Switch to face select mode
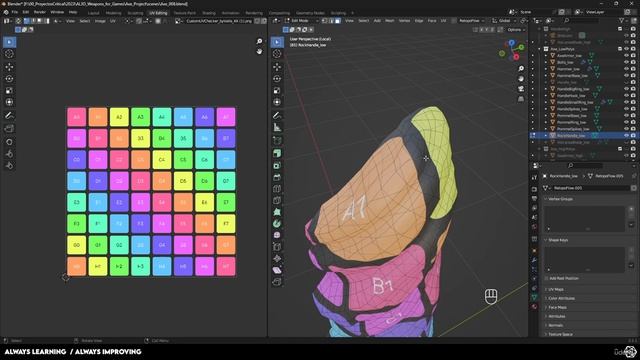The height and width of the screenshot is (360, 640). pos(338,21)
